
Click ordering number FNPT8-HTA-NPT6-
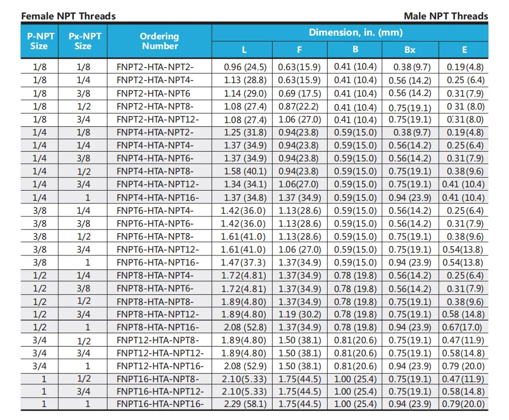(x=155, y=288)
